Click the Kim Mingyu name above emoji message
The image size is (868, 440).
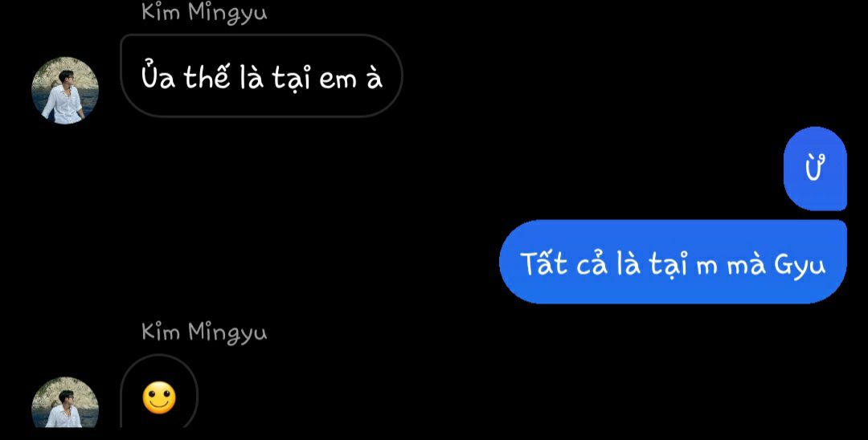point(204,332)
